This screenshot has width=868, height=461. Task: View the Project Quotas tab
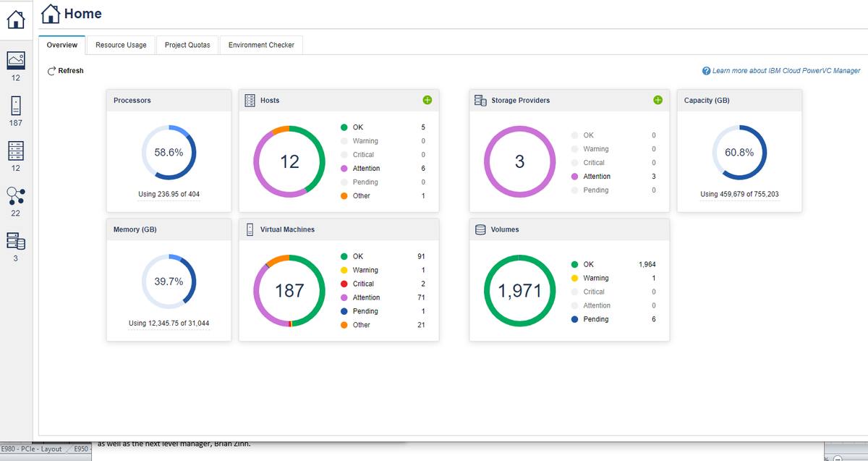click(x=187, y=45)
